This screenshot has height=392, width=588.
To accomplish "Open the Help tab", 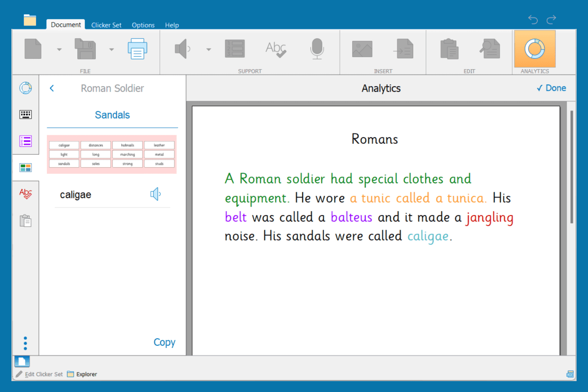I will pos(171,25).
